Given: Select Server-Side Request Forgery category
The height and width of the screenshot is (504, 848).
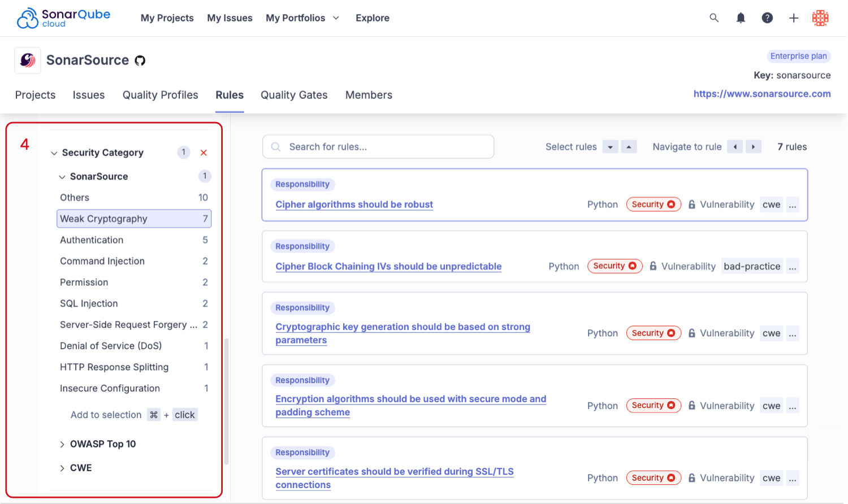Looking at the screenshot, I should [x=134, y=325].
